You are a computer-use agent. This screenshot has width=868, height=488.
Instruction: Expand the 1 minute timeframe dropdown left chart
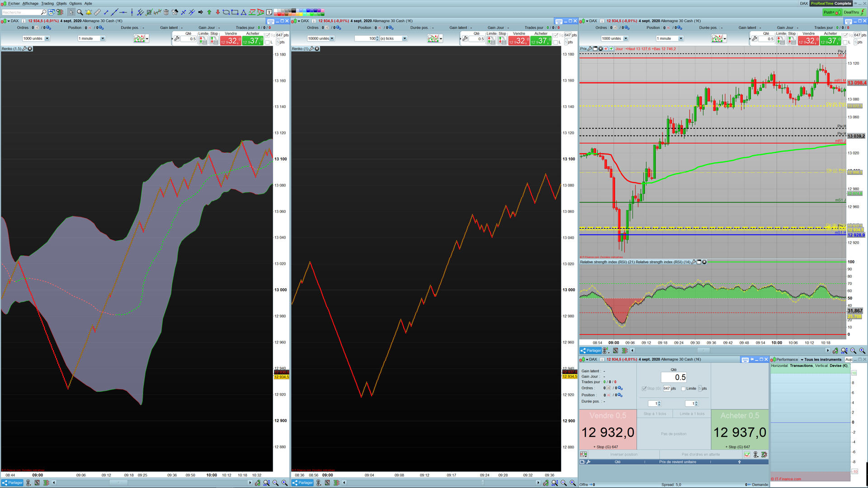click(x=103, y=38)
